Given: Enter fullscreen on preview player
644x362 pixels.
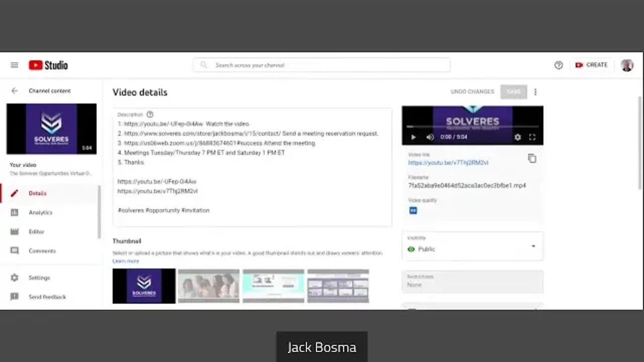Looking at the screenshot, I should [532, 137].
